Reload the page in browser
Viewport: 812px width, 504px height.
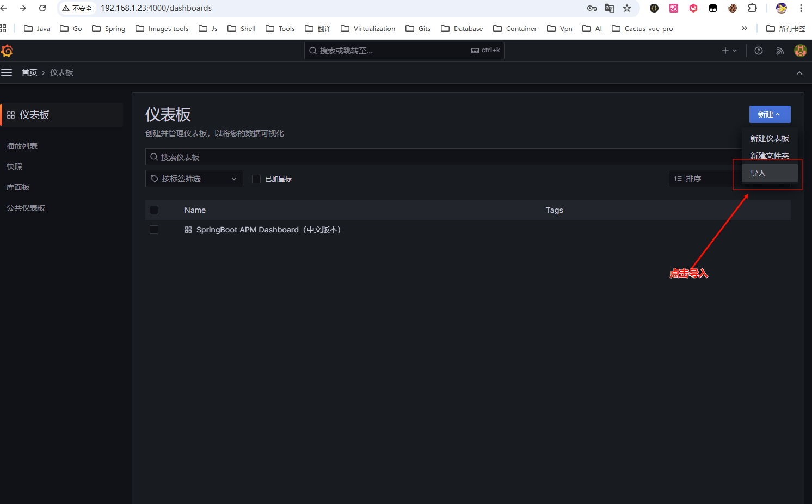click(42, 8)
